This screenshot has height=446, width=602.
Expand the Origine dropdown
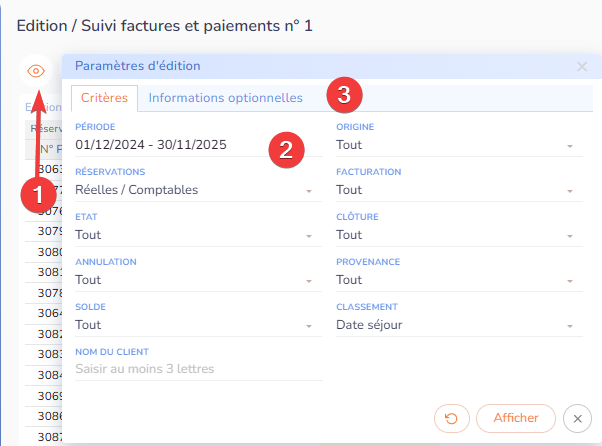[x=456, y=145]
